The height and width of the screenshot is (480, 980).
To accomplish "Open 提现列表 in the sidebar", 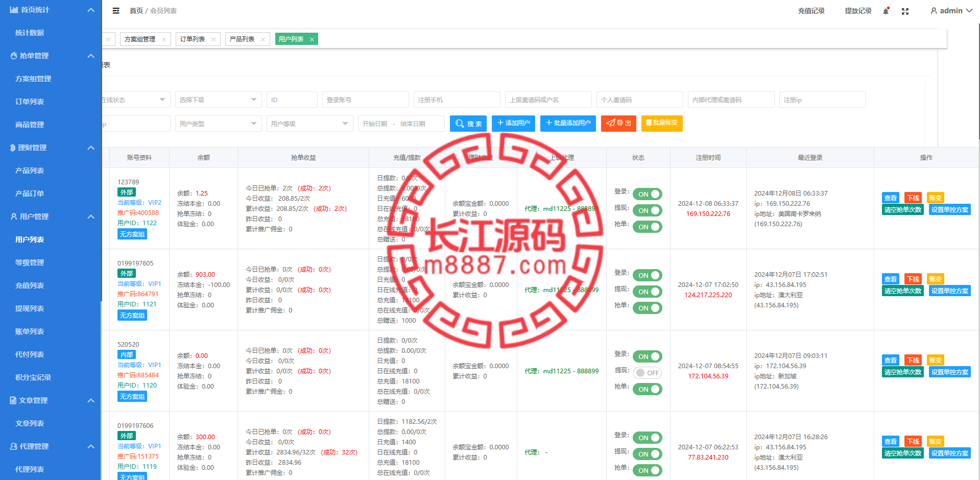I will [30, 308].
